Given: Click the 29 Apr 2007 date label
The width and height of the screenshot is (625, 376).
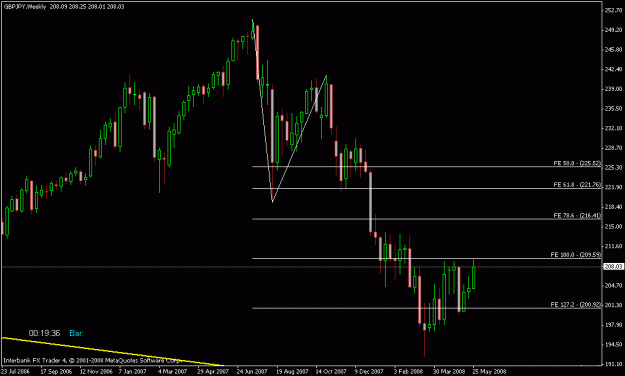Looking at the screenshot, I should click(x=213, y=371).
